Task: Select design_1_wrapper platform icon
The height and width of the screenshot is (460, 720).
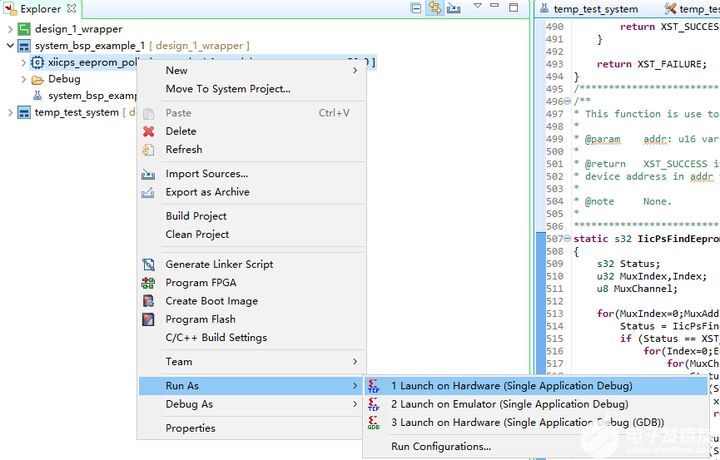Action: click(24, 29)
